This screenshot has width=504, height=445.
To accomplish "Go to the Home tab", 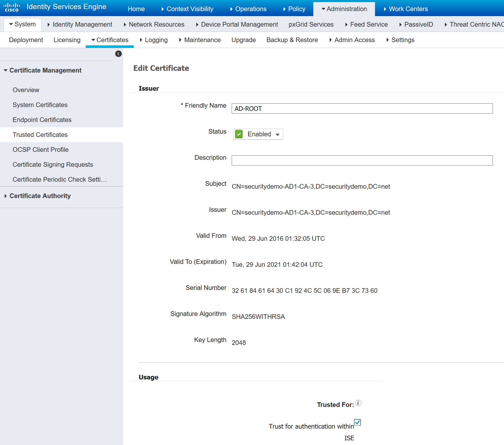I will (x=136, y=9).
